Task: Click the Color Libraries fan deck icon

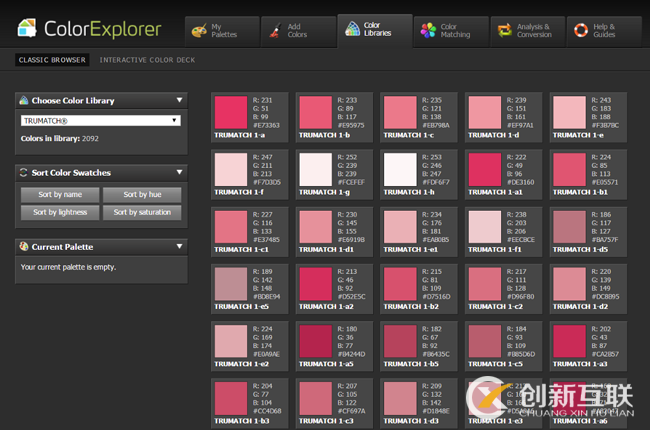Action: [x=352, y=29]
